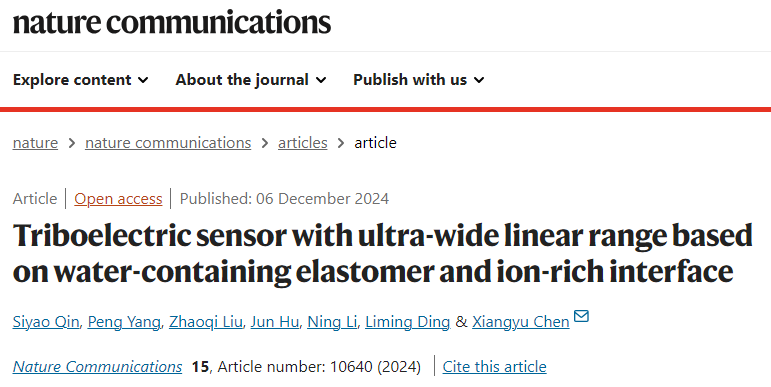View author Jun Hu information
The height and width of the screenshot is (387, 771).
click(274, 322)
